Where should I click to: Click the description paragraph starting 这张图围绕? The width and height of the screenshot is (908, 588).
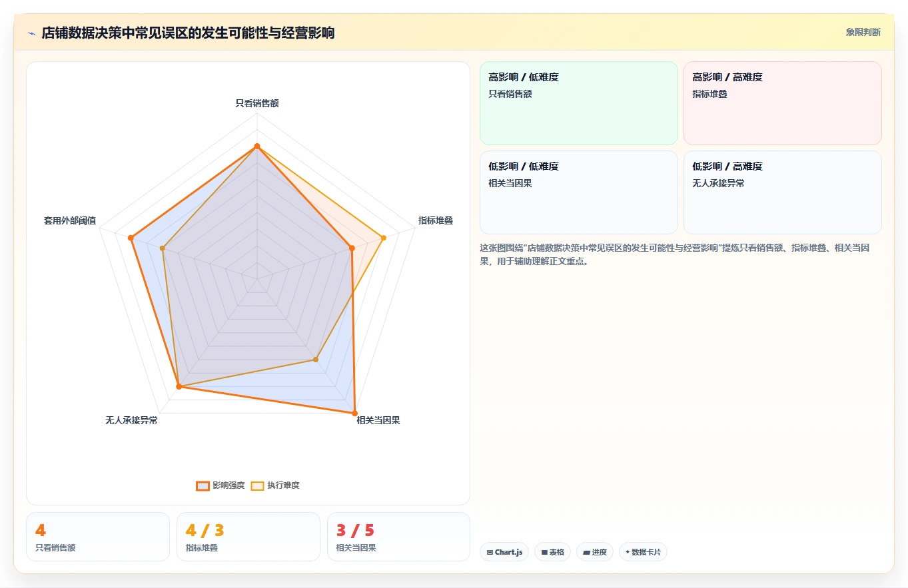tap(675, 254)
